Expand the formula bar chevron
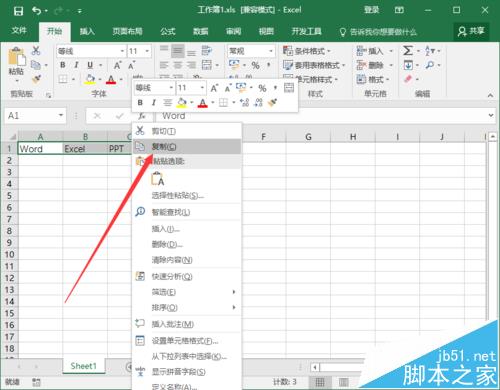This screenshot has width=500, height=390. point(491,115)
